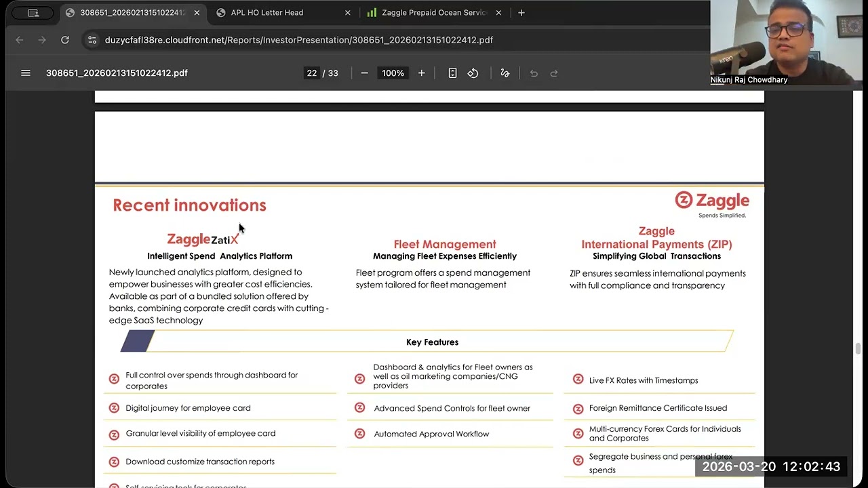Go forward in browser history
Image resolution: width=868 pixels, height=488 pixels.
[x=42, y=40]
